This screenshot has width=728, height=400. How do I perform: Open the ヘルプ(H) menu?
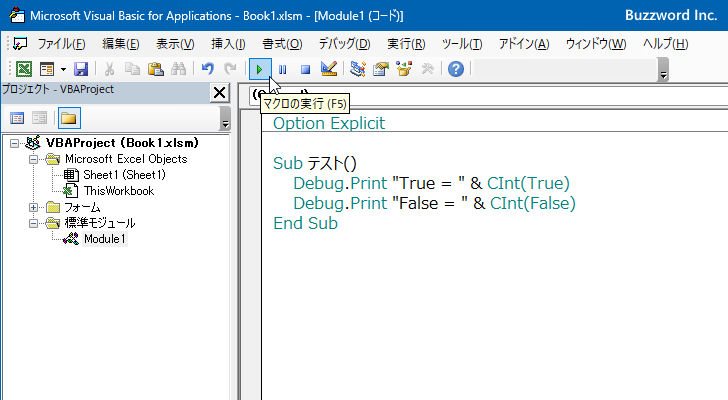(x=665, y=44)
